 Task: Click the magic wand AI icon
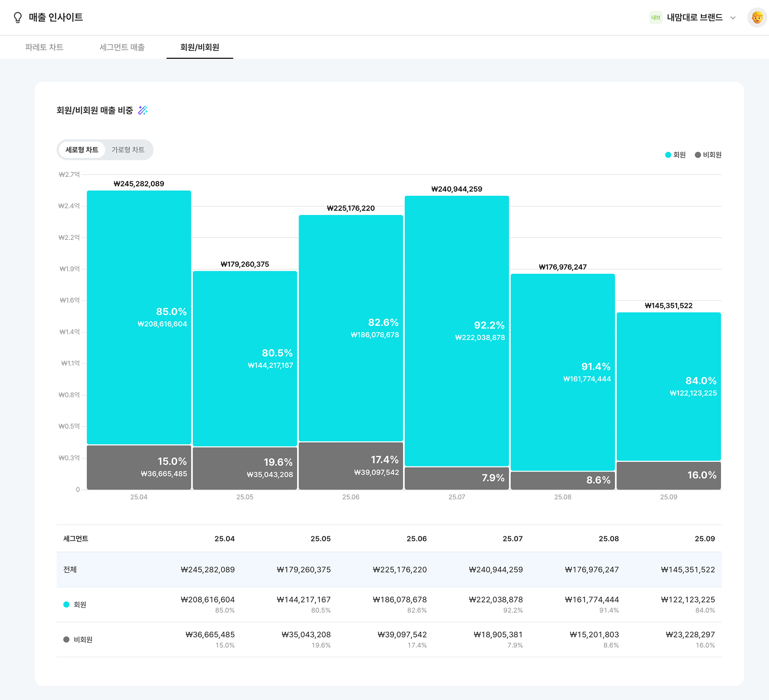click(x=143, y=111)
